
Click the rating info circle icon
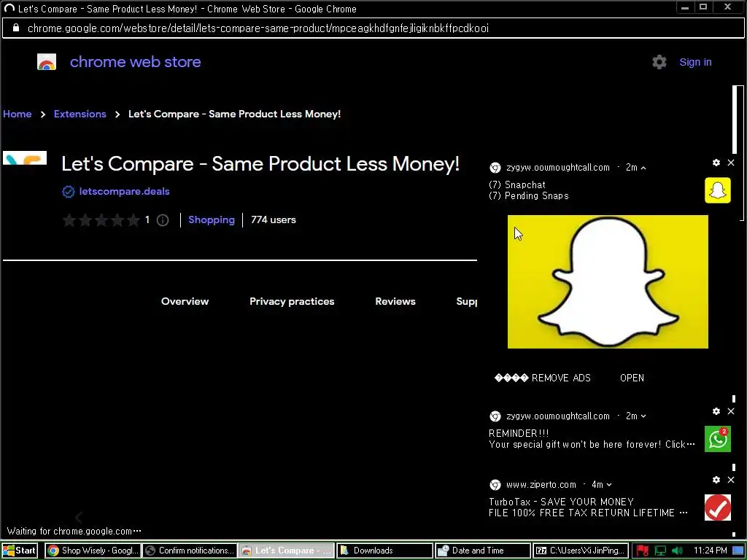point(163,220)
